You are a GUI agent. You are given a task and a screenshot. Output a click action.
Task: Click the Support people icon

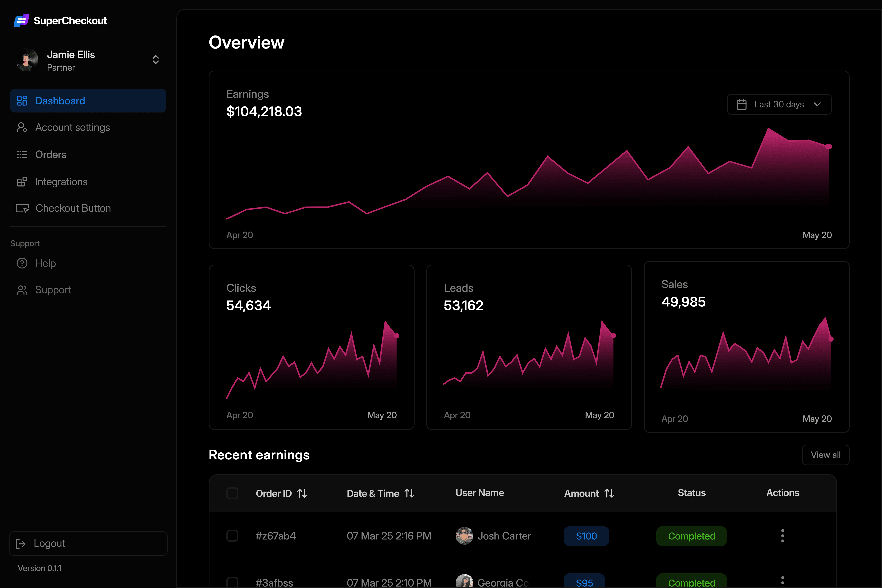tap(22, 290)
